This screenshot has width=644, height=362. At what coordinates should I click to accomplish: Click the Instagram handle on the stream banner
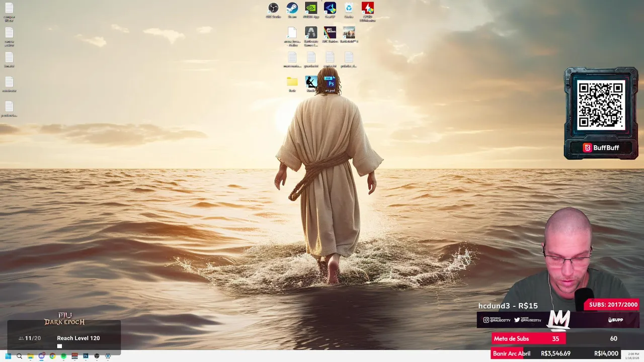(x=497, y=320)
